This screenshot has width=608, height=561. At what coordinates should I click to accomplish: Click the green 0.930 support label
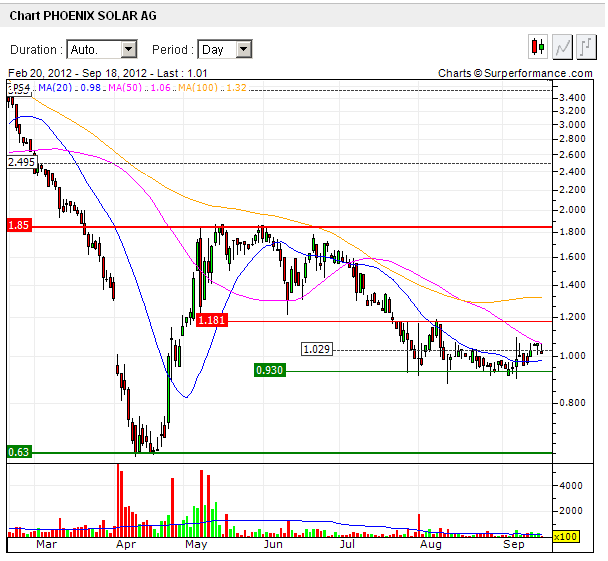(270, 370)
